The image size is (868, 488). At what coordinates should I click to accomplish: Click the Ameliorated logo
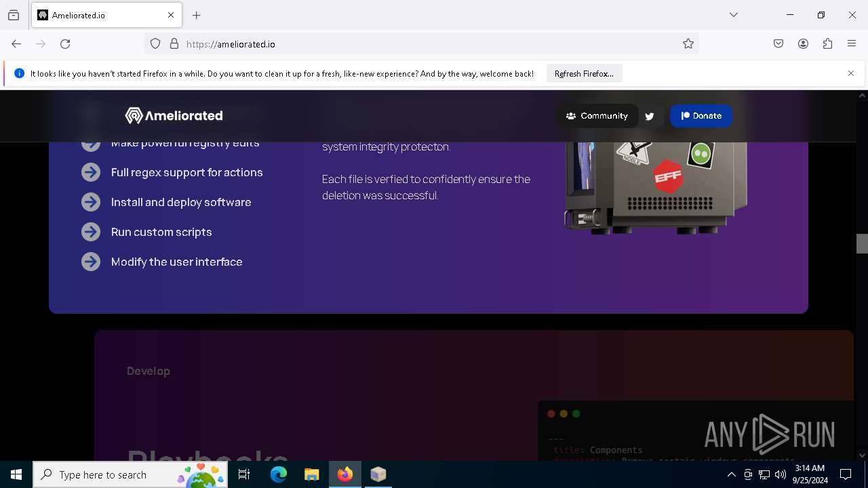tap(174, 116)
